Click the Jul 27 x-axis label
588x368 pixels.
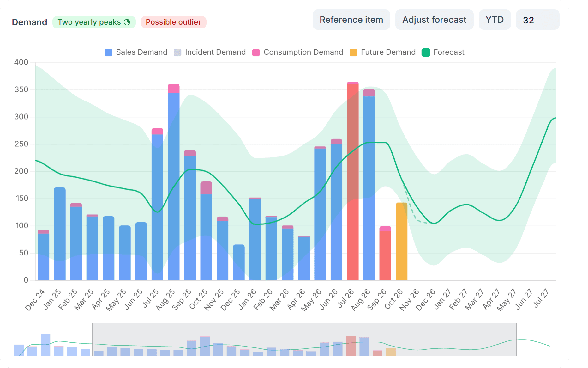(x=541, y=298)
